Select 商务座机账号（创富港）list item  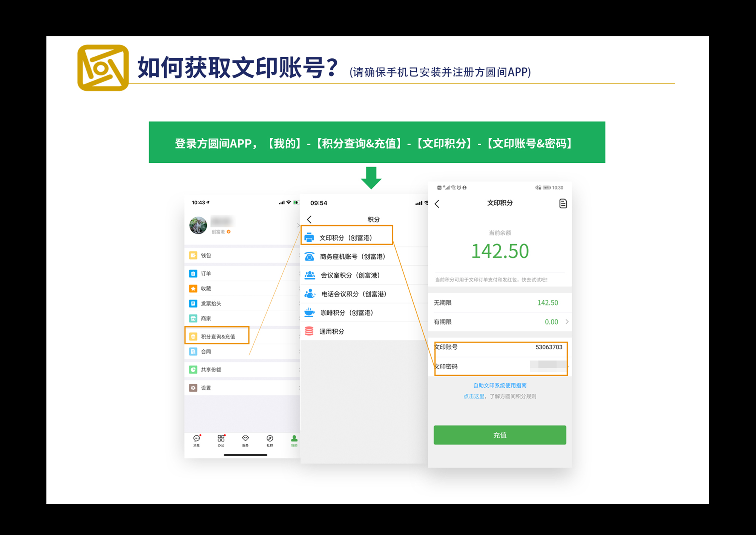pyautogui.click(x=364, y=257)
